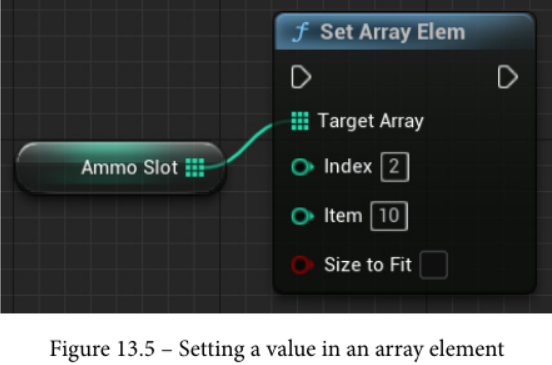Enable the Size to Fit checkbox
The height and width of the screenshot is (365, 552).
434,265
